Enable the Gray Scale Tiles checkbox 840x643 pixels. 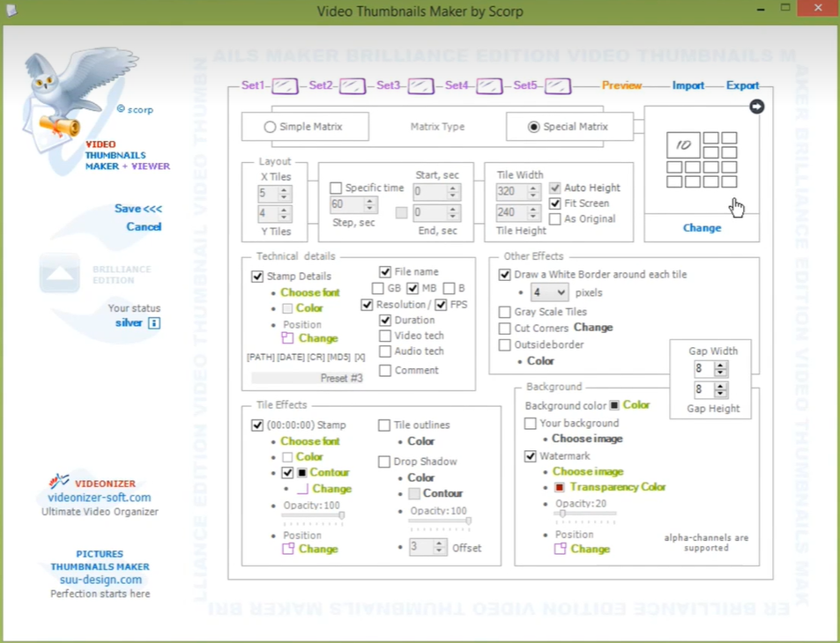[x=504, y=312]
